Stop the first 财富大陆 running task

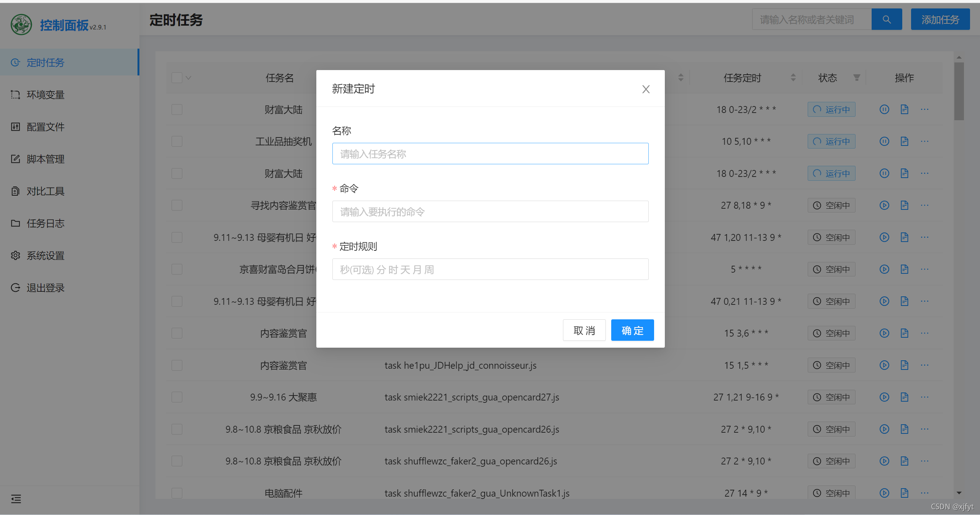pyautogui.click(x=884, y=110)
